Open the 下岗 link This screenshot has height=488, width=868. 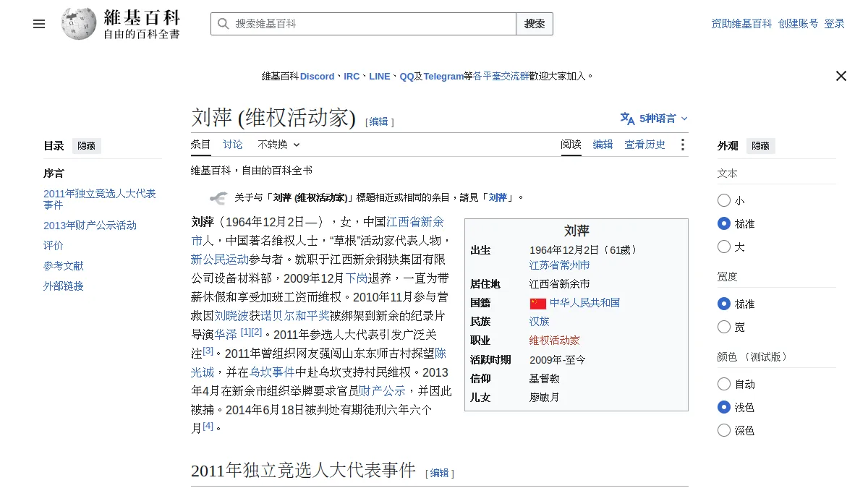tap(357, 278)
